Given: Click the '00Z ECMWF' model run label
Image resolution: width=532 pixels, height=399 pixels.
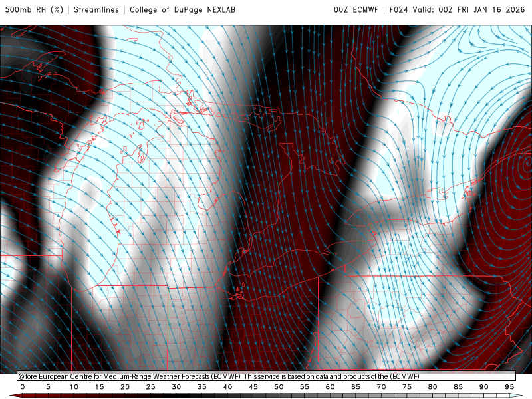Looking at the screenshot, I should (356, 9).
